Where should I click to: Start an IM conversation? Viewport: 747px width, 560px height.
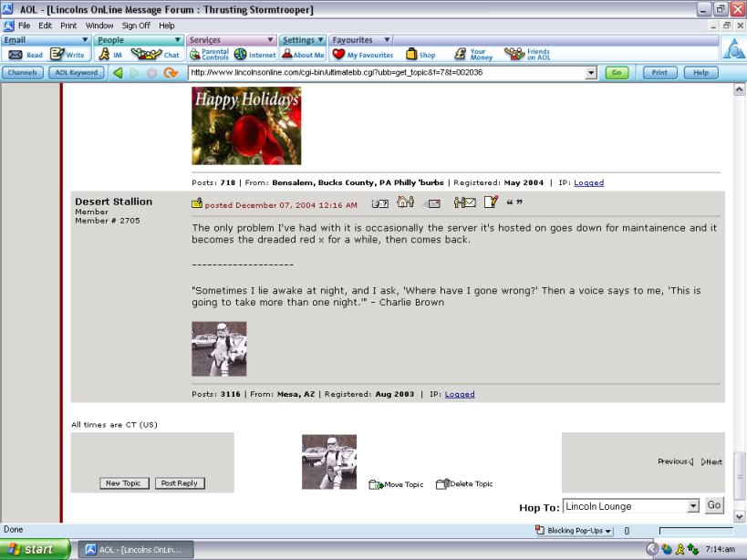click(110, 55)
